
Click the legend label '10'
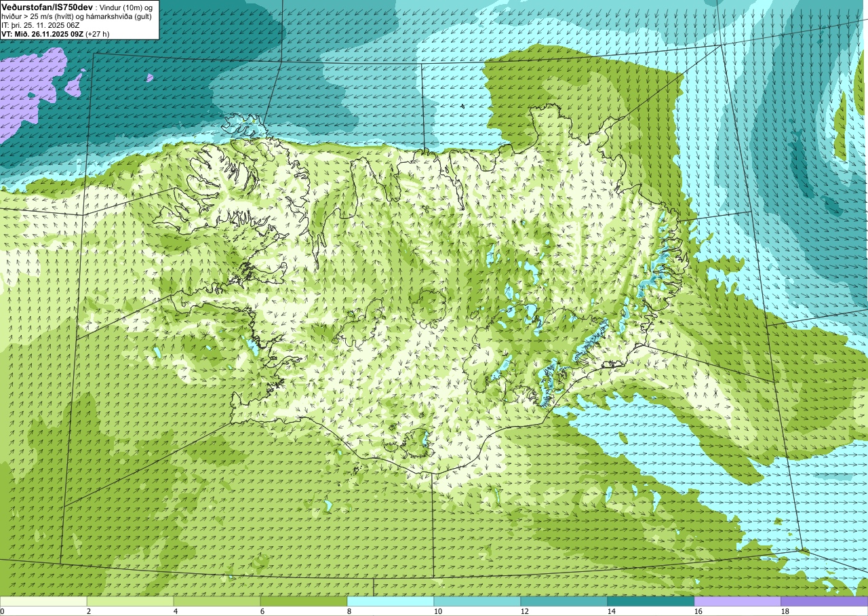tap(438, 611)
